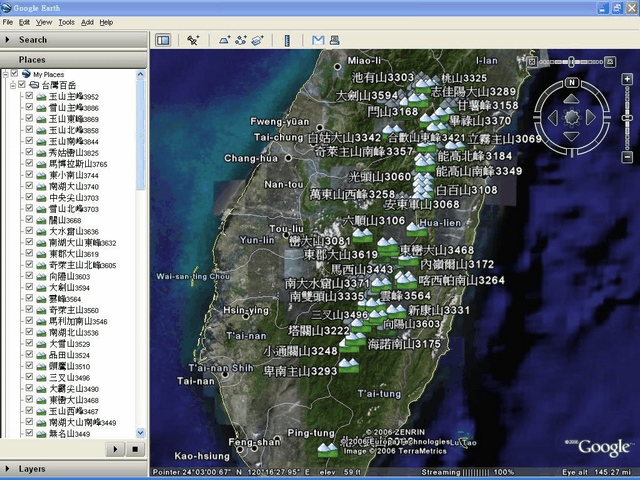Uncheck the 玉山主峰3952 placemark checkbox
Viewport: 640px width, 480px height.
[29, 97]
